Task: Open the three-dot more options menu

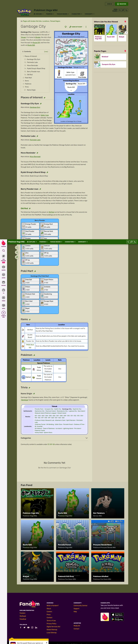Action: 86,27
